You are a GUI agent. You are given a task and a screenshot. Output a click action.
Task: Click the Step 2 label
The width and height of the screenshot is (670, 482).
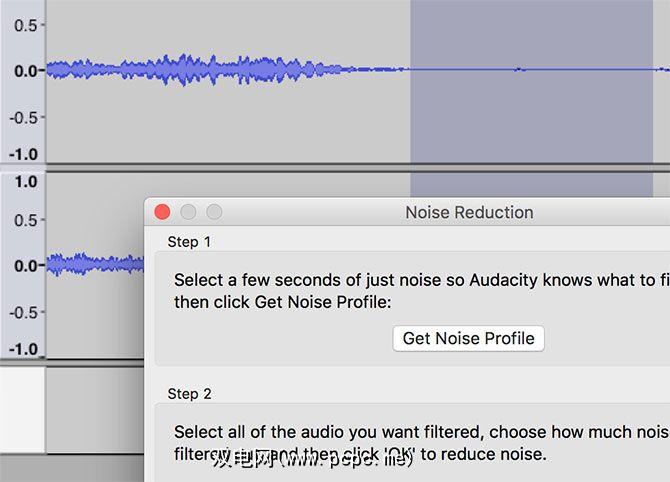click(x=190, y=394)
